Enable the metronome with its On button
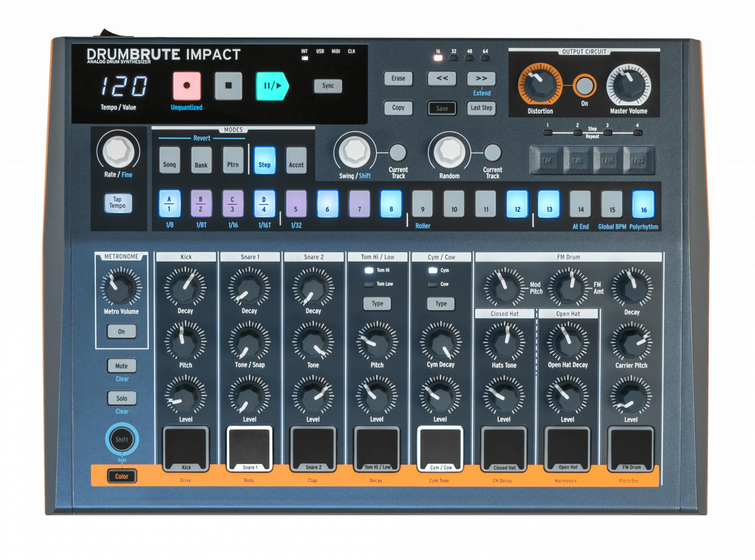The image size is (755, 560). [x=122, y=331]
